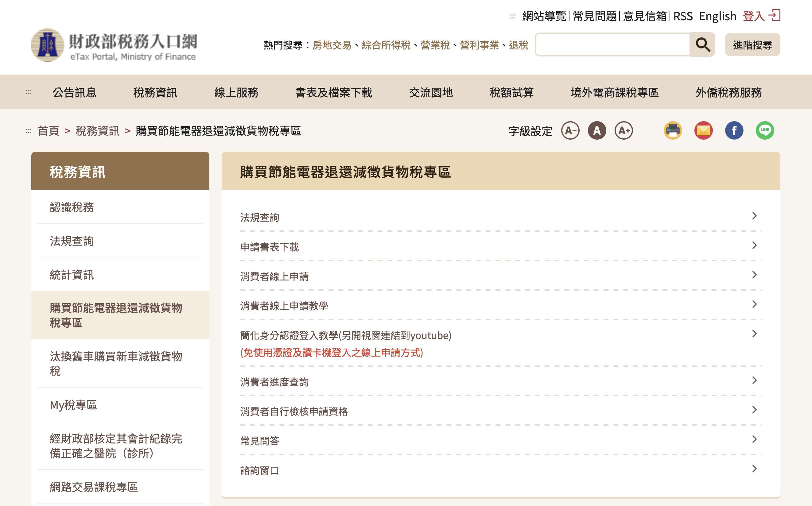Select sidebar 購買節能電器退還減徵貨物稅專區
The height and width of the screenshot is (506, 812).
[120, 315]
